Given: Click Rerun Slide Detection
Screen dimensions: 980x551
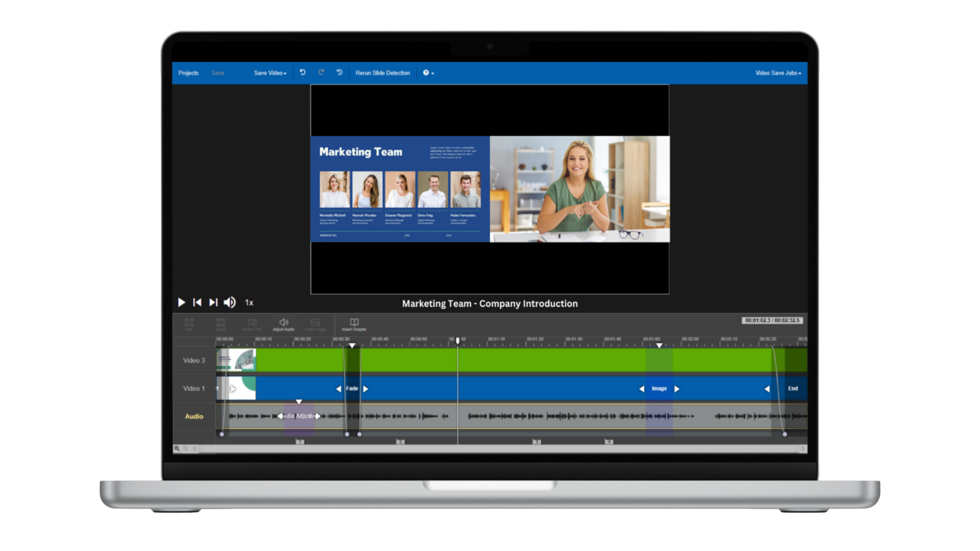Looking at the screenshot, I should 382,73.
